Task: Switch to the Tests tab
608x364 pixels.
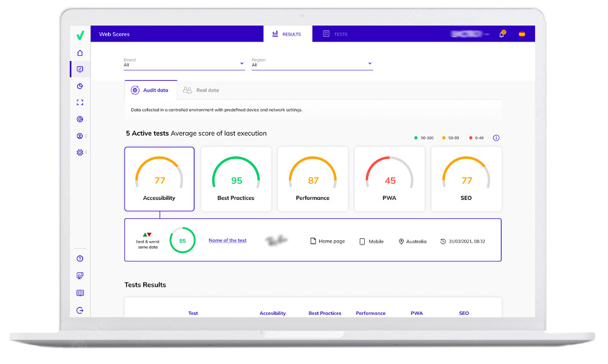Action: coord(335,34)
